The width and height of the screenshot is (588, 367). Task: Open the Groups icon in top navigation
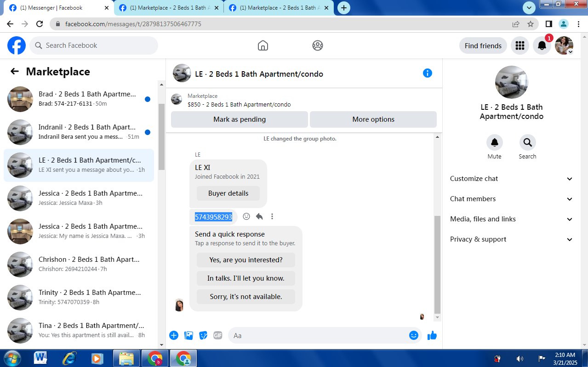[317, 45]
